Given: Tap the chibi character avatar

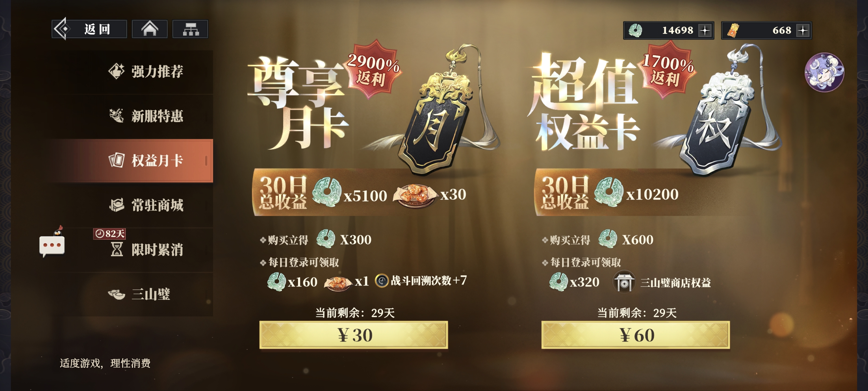Looking at the screenshot, I should [x=824, y=72].
